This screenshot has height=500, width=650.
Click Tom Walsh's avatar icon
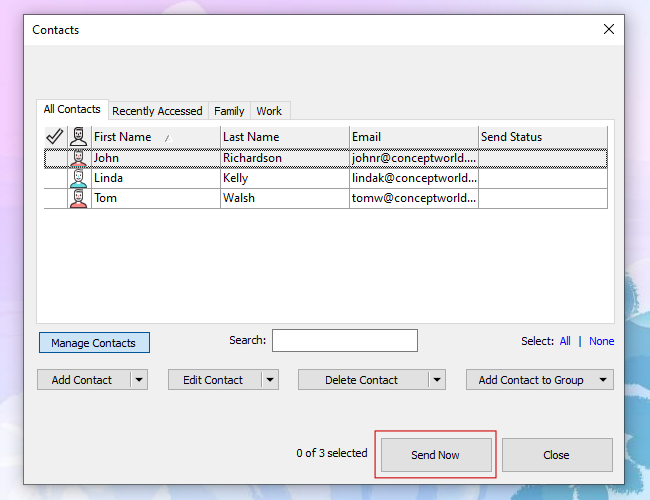[78, 198]
